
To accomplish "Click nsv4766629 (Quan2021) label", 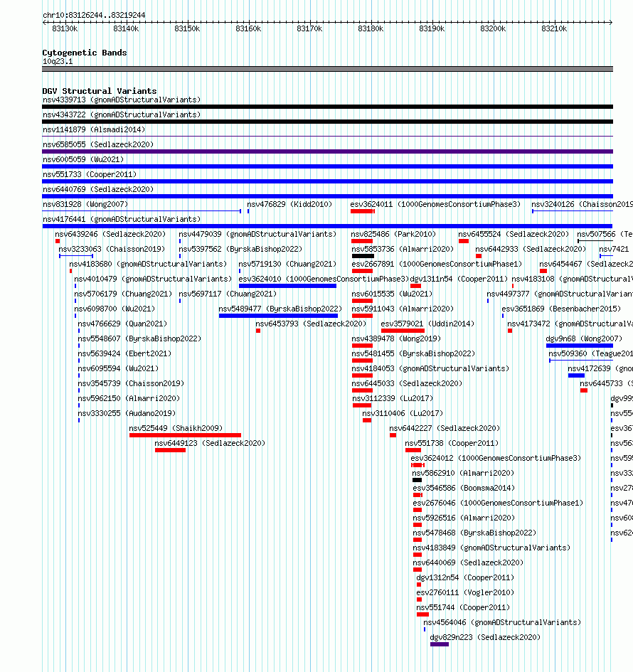I will pos(122,324).
